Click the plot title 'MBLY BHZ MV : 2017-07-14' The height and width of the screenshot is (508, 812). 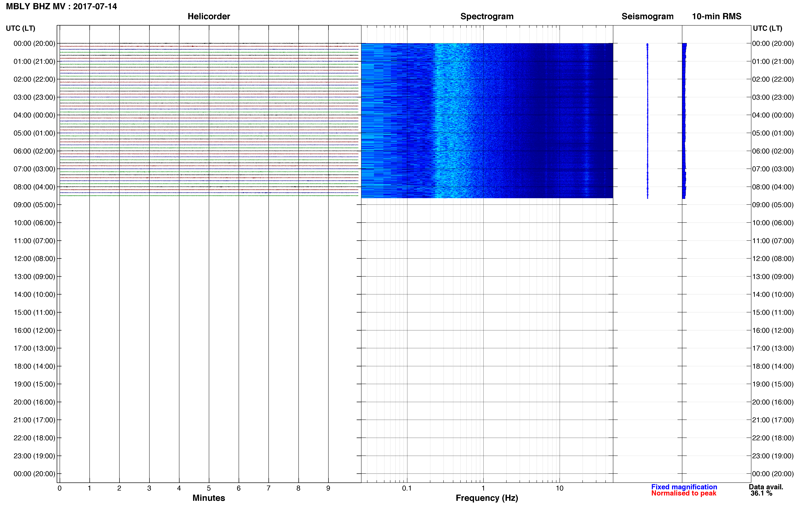[61, 6]
